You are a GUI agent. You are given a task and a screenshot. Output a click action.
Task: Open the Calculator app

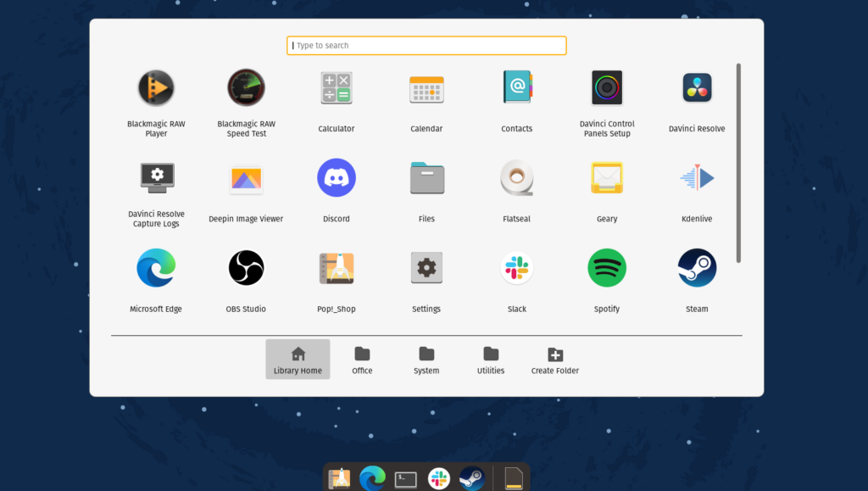[336, 88]
